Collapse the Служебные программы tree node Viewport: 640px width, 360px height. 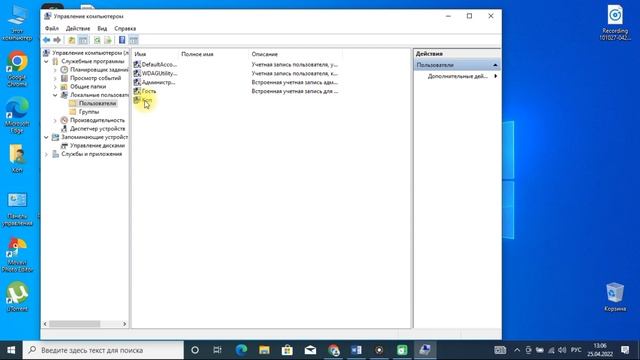pyautogui.click(x=46, y=62)
